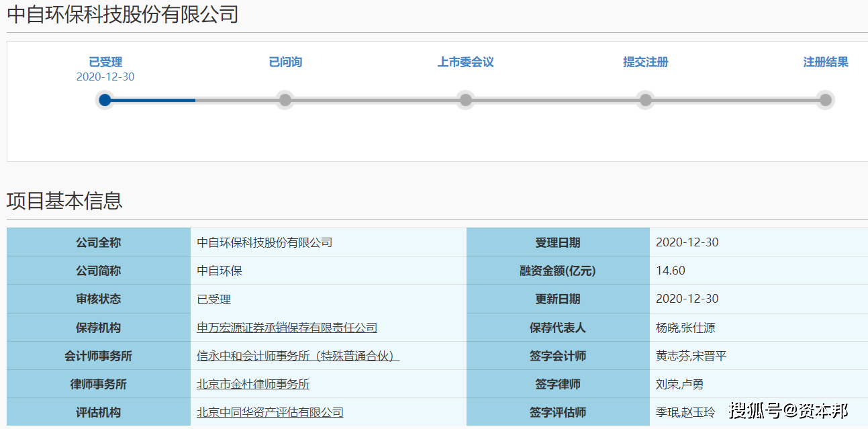Click the 保荐代表人 label cell
This screenshot has width=868, height=429.
pyautogui.click(x=558, y=327)
